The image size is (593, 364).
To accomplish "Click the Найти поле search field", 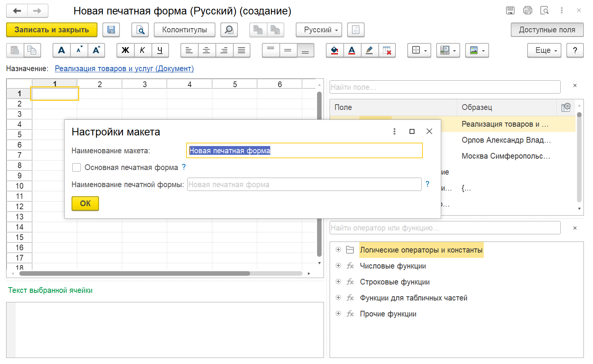I will (x=445, y=87).
